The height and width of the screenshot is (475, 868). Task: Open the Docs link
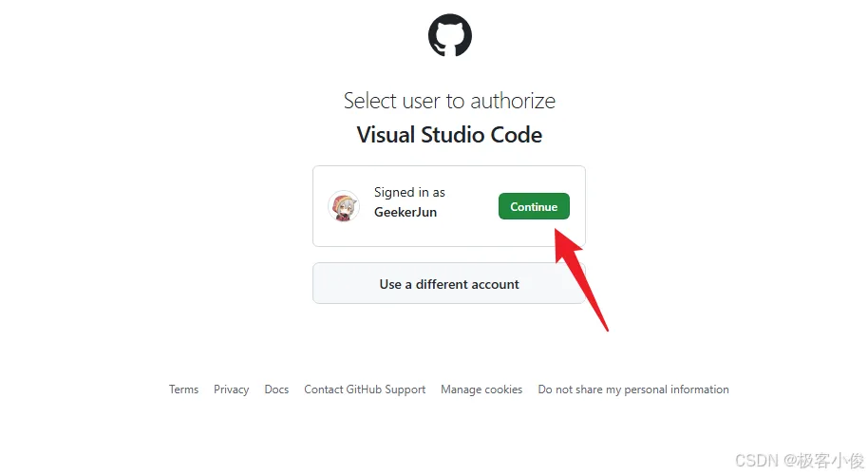tap(276, 389)
